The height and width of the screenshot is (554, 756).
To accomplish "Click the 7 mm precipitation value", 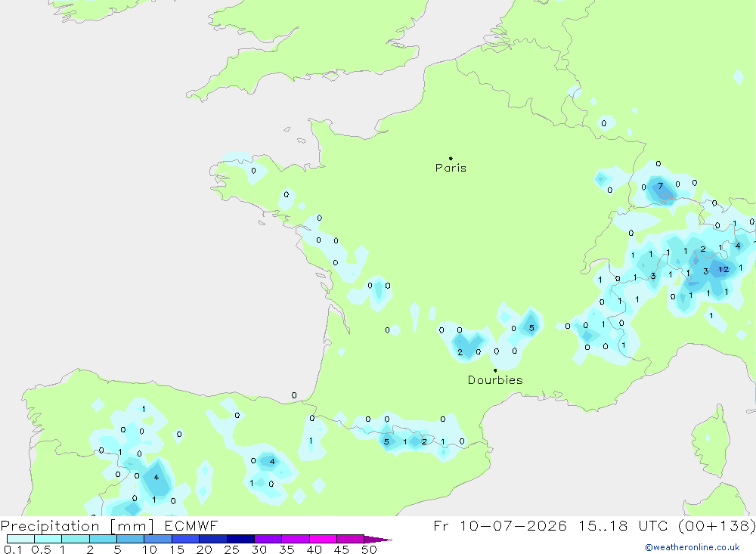I will tap(661, 186).
